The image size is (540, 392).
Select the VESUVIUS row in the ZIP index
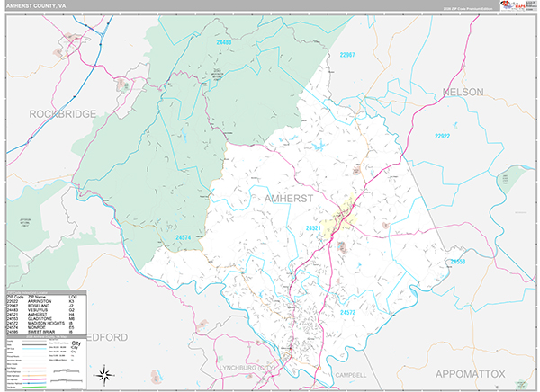click(47, 310)
